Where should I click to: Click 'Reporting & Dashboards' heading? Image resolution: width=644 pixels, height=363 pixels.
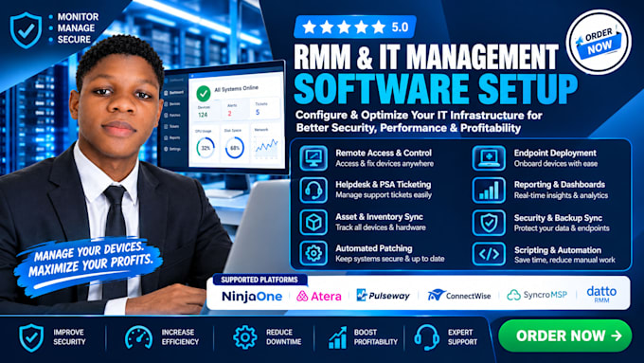(560, 185)
